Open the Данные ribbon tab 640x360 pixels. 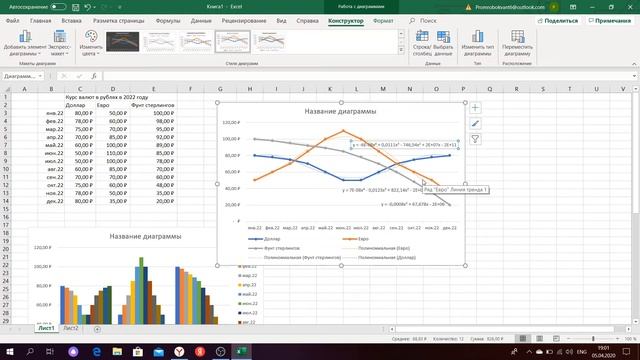[x=201, y=20]
